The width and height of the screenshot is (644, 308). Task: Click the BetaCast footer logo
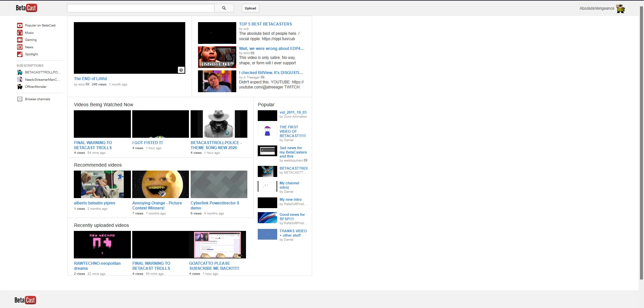(25, 300)
